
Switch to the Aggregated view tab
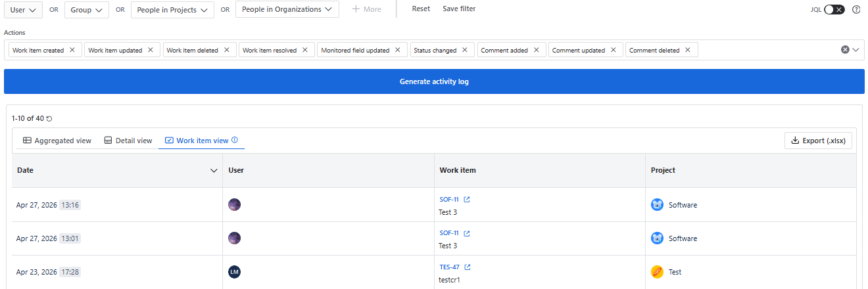pyautogui.click(x=57, y=141)
